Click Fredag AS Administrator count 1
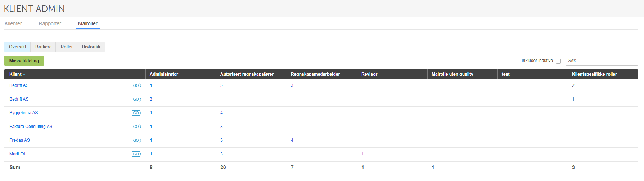 151,140
